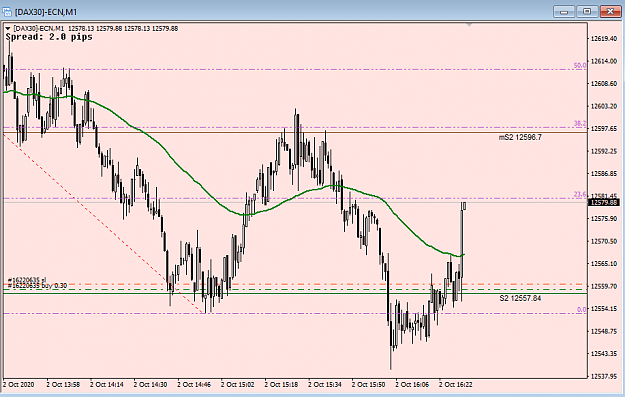Click the 12614.00 price scale value

(603, 61)
